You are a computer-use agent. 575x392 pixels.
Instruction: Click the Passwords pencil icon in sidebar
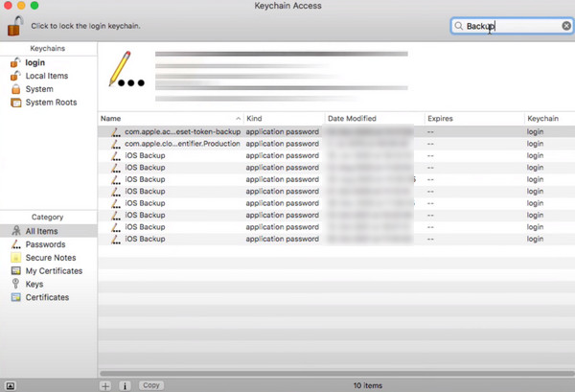[x=15, y=244]
